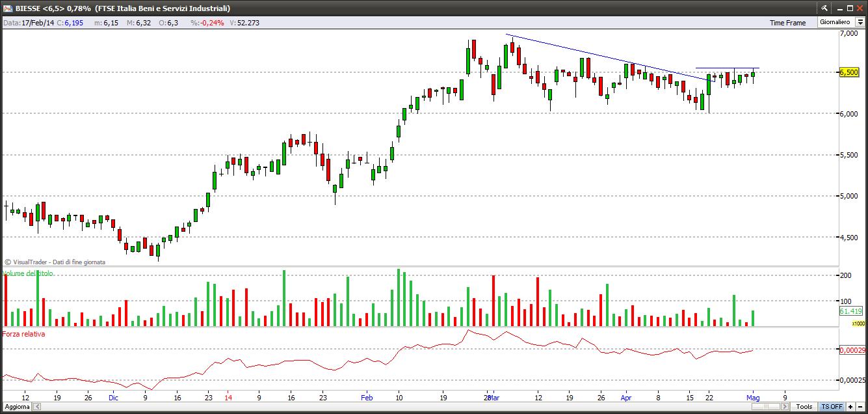Click the BIESSE title text
Screen dimensions: 868x414
[27, 8]
